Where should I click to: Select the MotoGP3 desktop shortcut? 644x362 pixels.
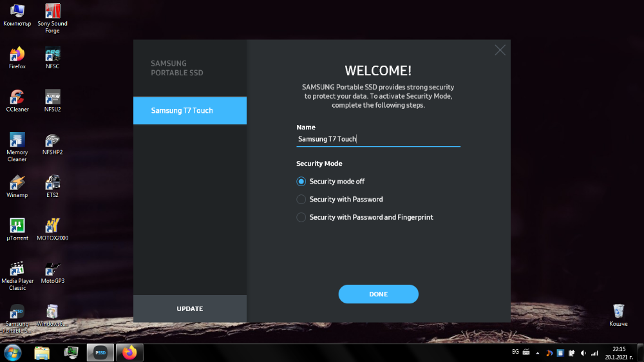(53, 272)
